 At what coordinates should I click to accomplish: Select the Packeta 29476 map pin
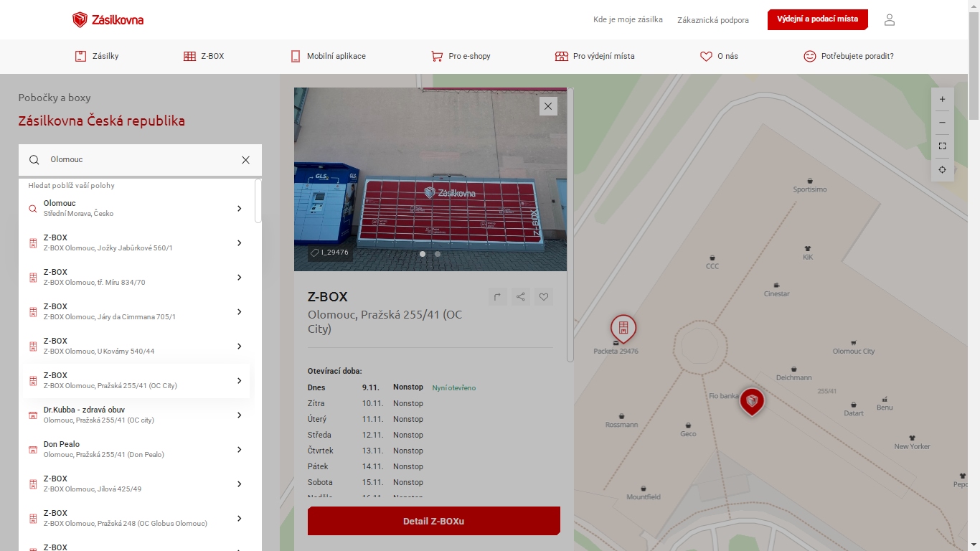[x=623, y=328]
